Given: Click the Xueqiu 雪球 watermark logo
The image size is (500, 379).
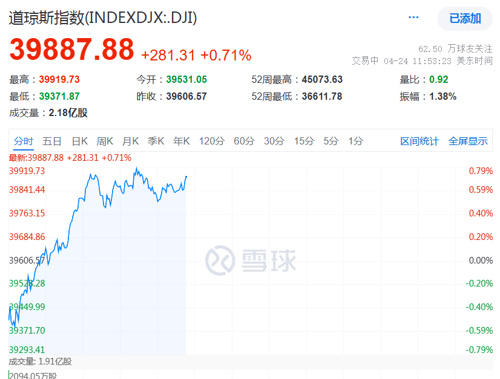Looking at the screenshot, I should tap(250, 260).
